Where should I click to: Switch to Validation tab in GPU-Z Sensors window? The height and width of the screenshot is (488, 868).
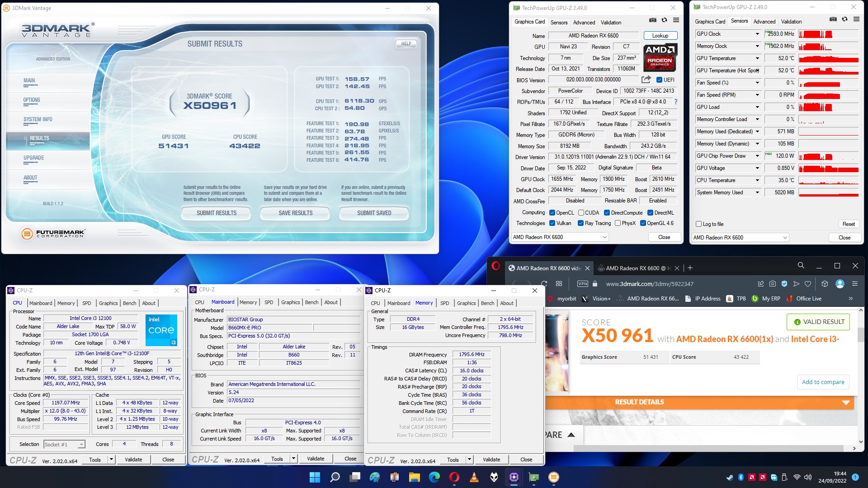click(x=791, y=22)
